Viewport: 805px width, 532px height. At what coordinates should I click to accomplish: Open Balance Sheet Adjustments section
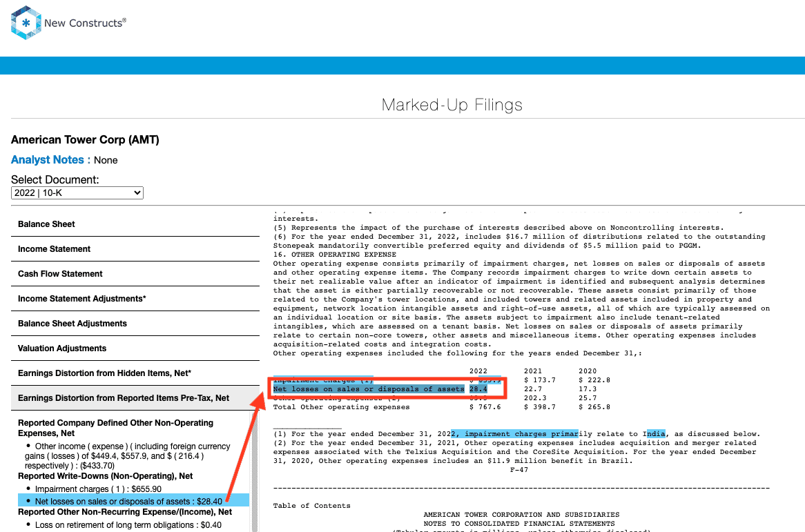[x=135, y=324]
